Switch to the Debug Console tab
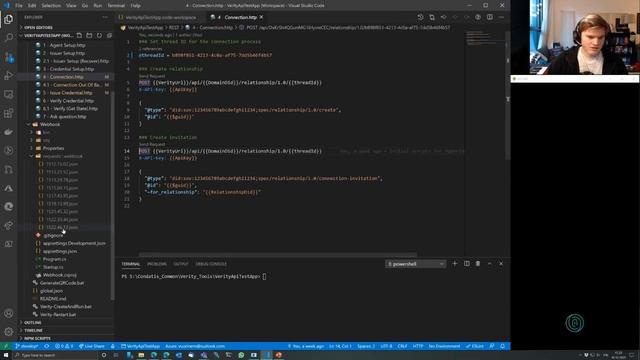 click(x=211, y=264)
